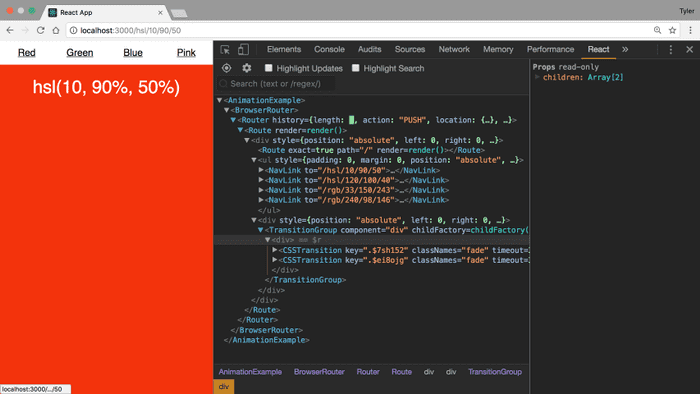
Task: Click the site info icon in the address bar
Action: click(x=73, y=30)
